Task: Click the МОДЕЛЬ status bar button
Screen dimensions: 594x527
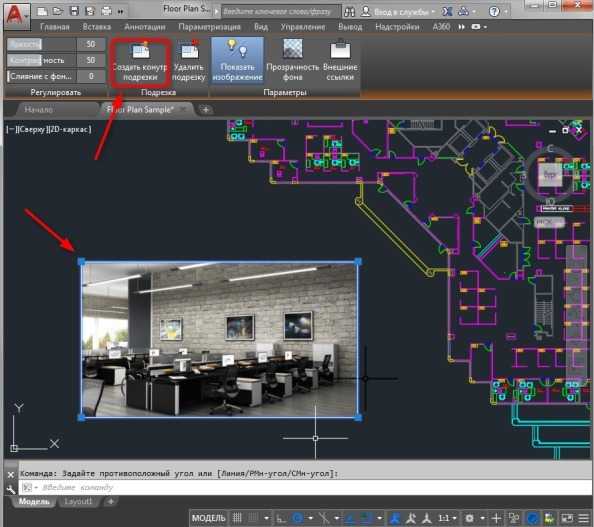Action: tap(208, 518)
